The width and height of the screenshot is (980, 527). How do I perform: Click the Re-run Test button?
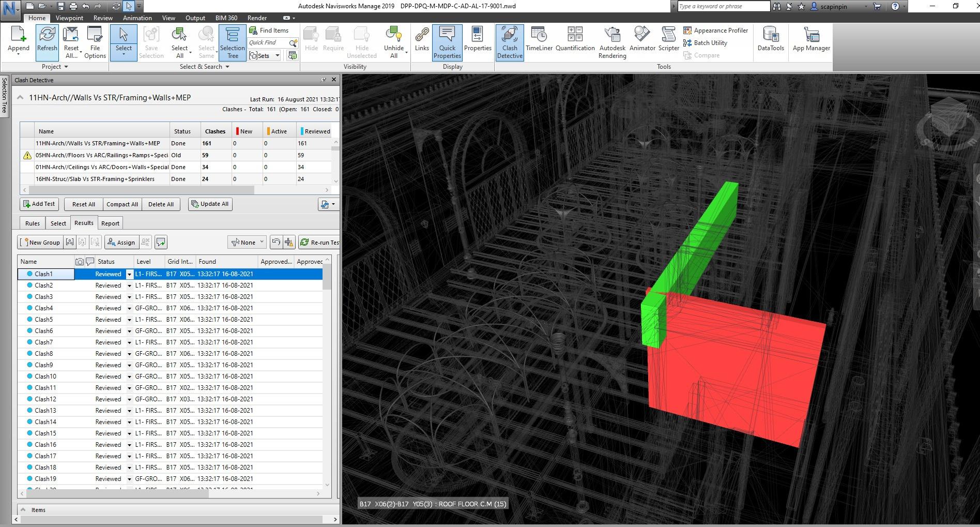[x=319, y=242]
